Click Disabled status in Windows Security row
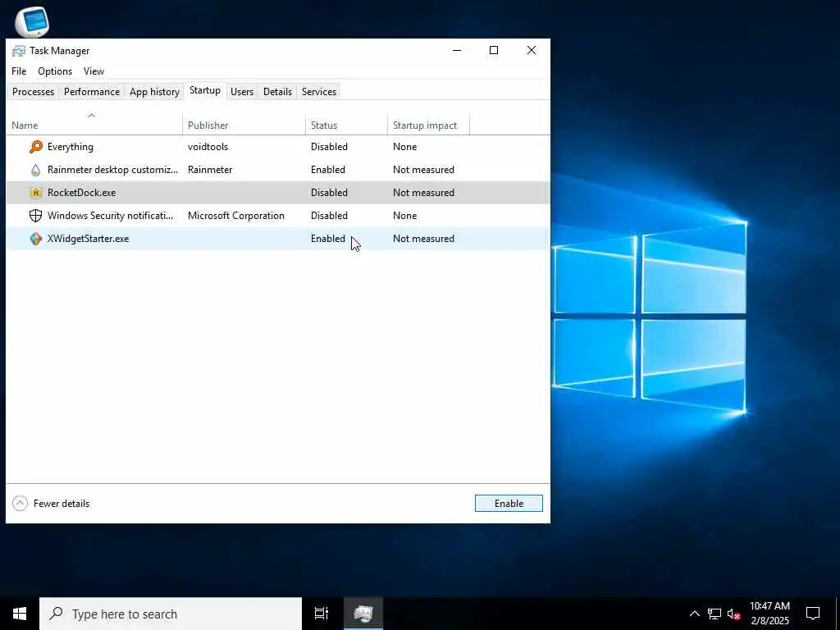This screenshot has width=840, height=630. (329, 216)
